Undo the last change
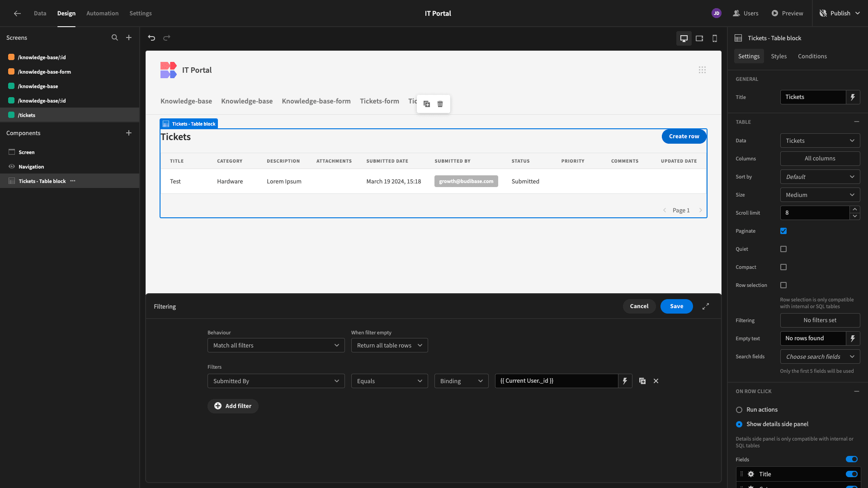 [x=151, y=38]
